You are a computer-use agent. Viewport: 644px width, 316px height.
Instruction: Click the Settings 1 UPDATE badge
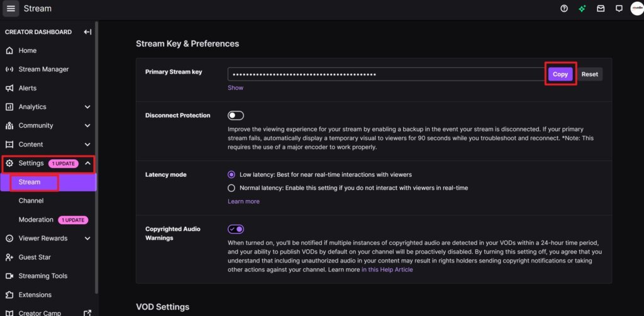tap(64, 164)
